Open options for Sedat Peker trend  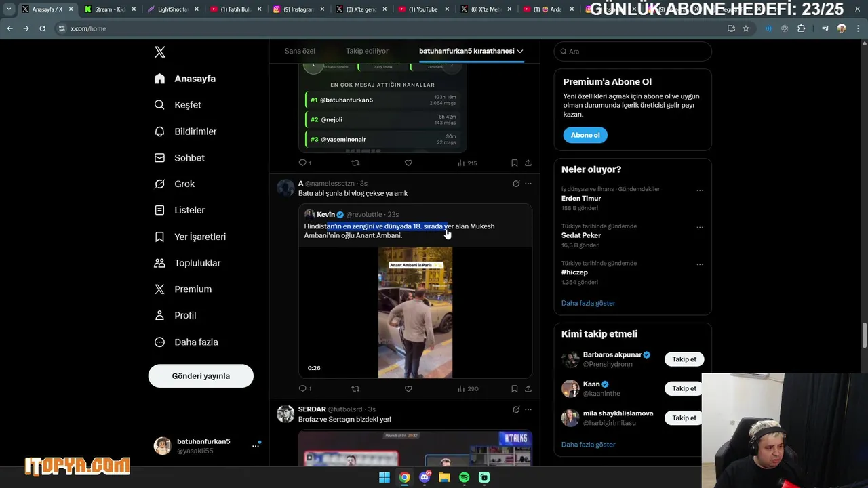tap(700, 228)
